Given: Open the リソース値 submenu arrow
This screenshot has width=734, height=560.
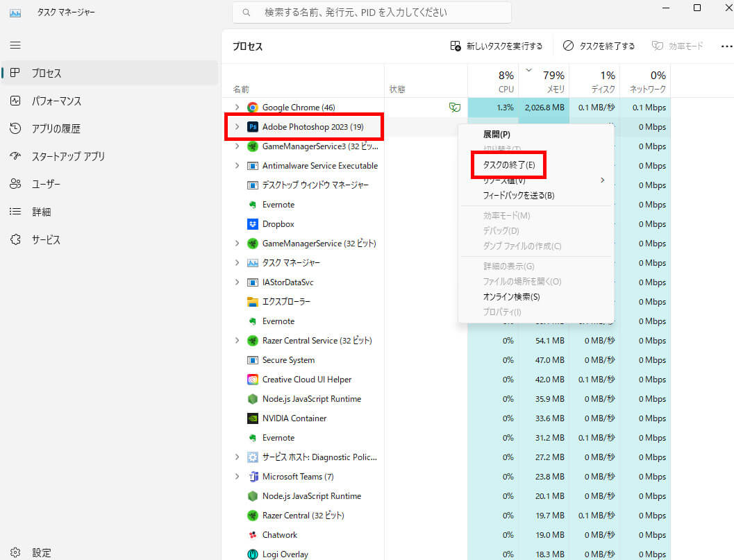Looking at the screenshot, I should point(603,180).
